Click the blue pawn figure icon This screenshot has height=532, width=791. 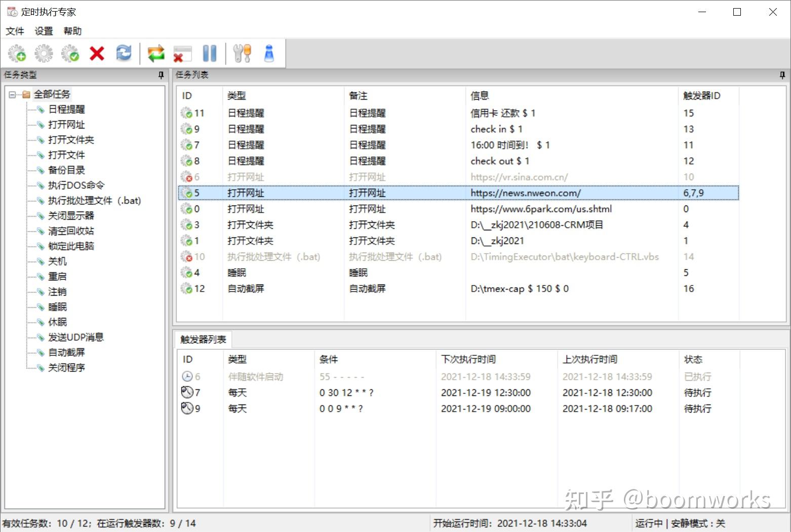[269, 53]
